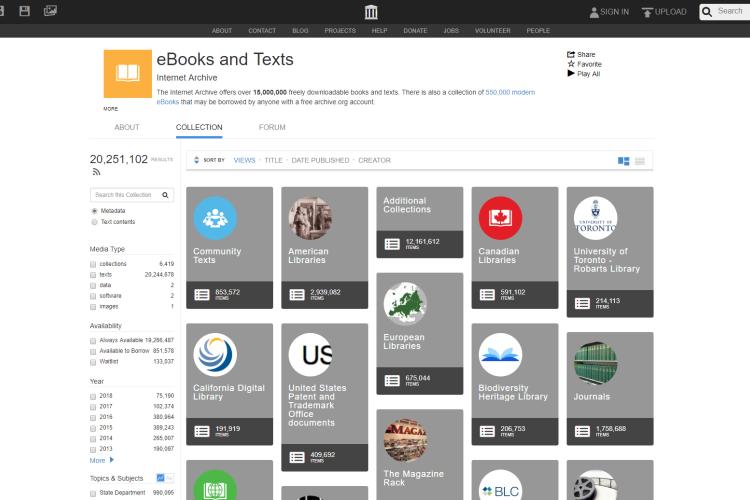
Task: Click the Share icon
Action: click(x=571, y=55)
